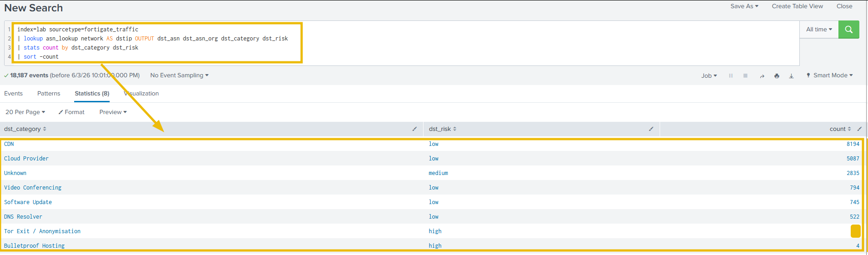Viewport: 868px width, 255px height.
Task: Click Create Table View
Action: click(797, 6)
